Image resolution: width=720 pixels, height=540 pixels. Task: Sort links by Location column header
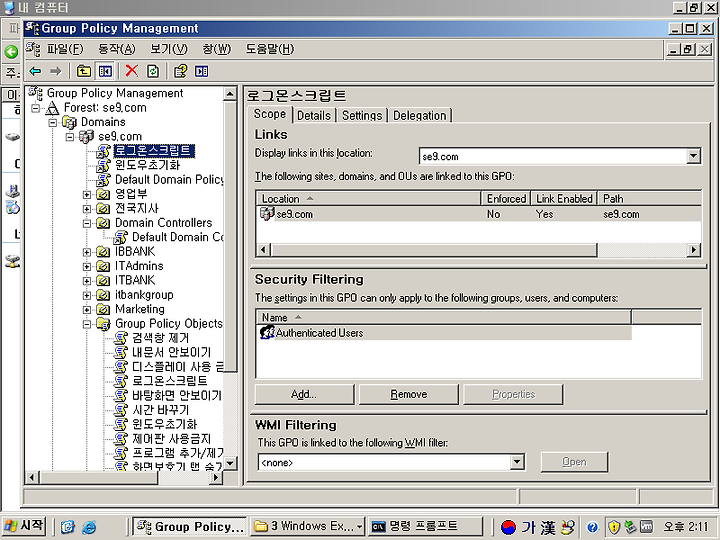coord(368,199)
